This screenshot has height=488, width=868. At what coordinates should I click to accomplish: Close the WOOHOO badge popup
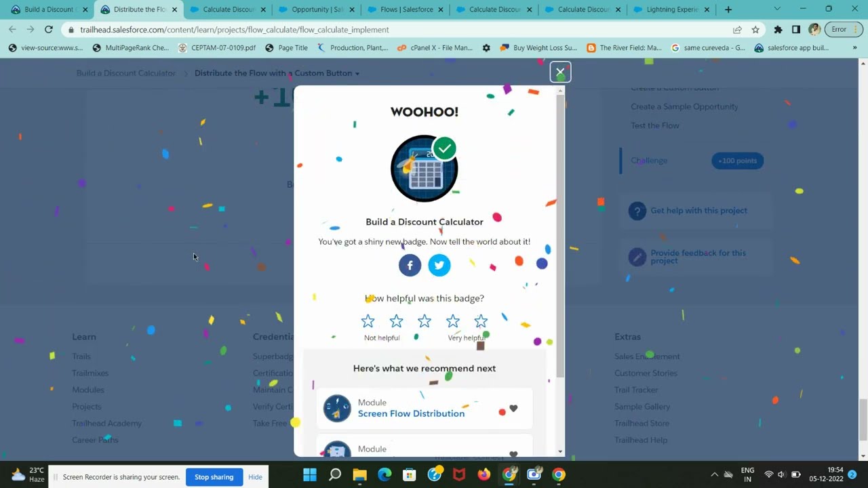(560, 72)
